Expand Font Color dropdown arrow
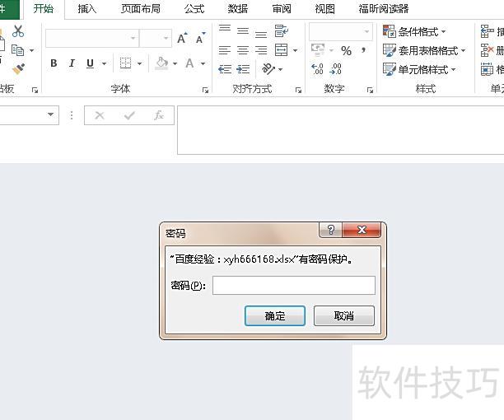This screenshot has width=504, height=420. [x=203, y=63]
